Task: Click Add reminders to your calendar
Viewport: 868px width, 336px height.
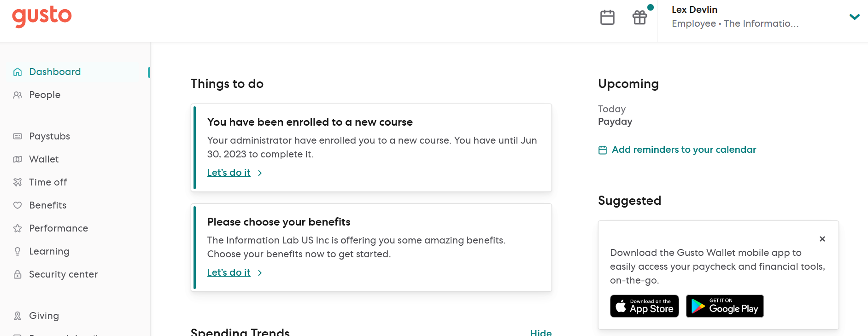Action: coord(683,150)
